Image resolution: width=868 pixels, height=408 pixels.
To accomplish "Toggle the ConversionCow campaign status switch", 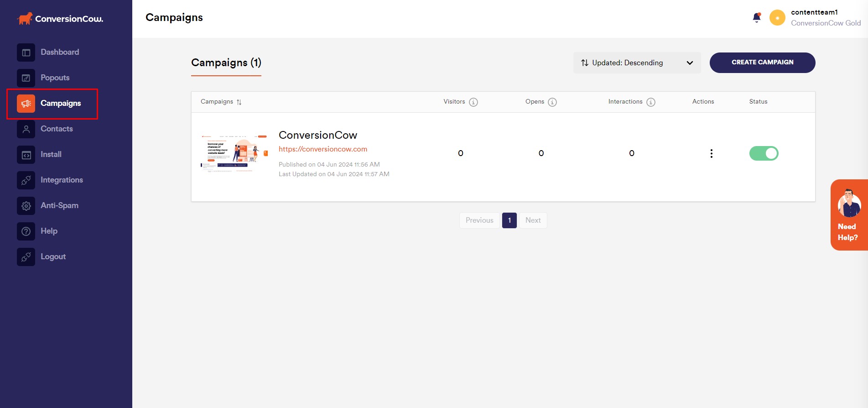I will pyautogui.click(x=764, y=153).
